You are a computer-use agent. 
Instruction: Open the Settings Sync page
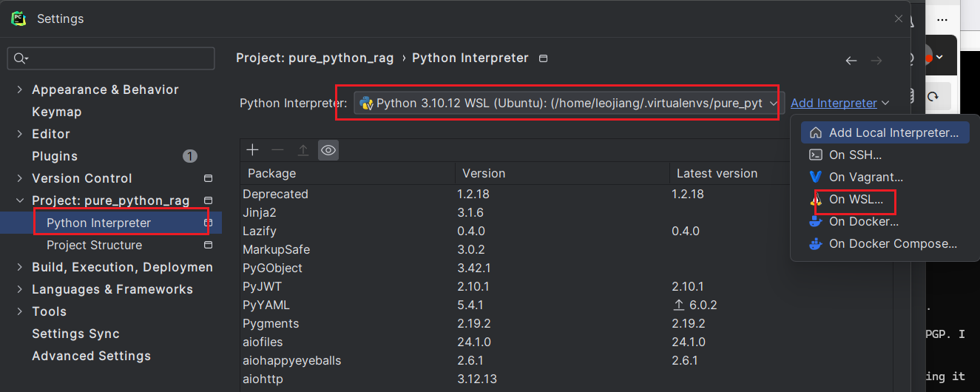click(75, 334)
